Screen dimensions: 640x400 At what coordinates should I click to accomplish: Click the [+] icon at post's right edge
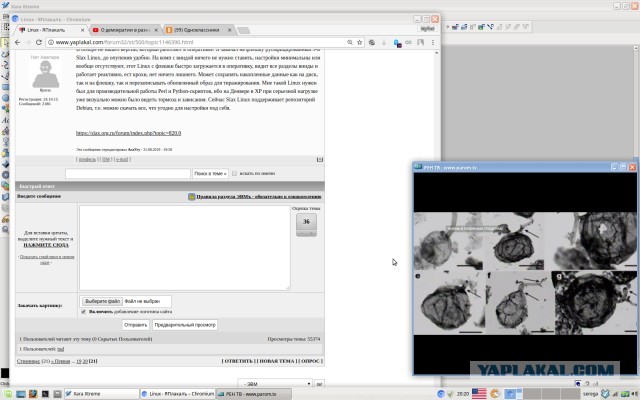click(320, 159)
